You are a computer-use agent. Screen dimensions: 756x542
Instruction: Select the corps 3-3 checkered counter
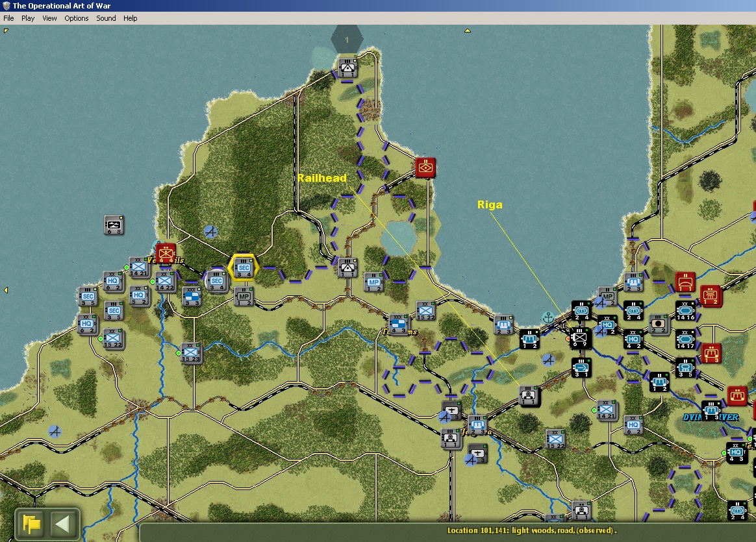(x=192, y=296)
